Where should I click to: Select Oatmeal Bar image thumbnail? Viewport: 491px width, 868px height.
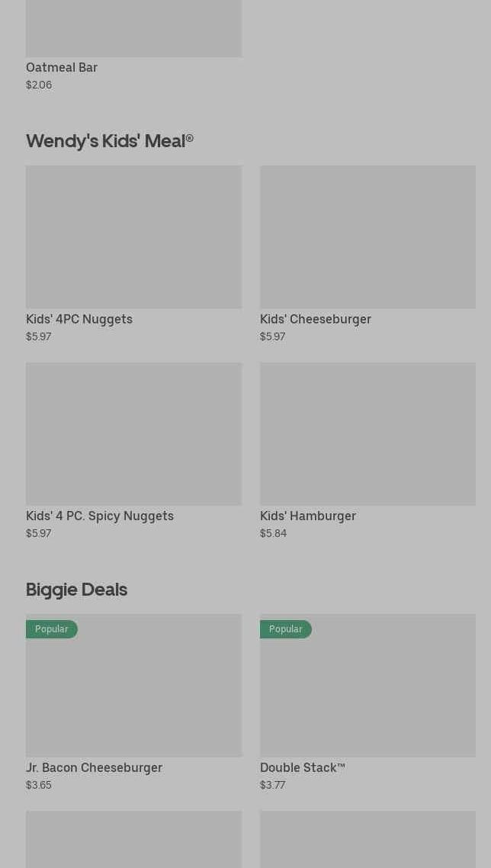pos(134,28)
